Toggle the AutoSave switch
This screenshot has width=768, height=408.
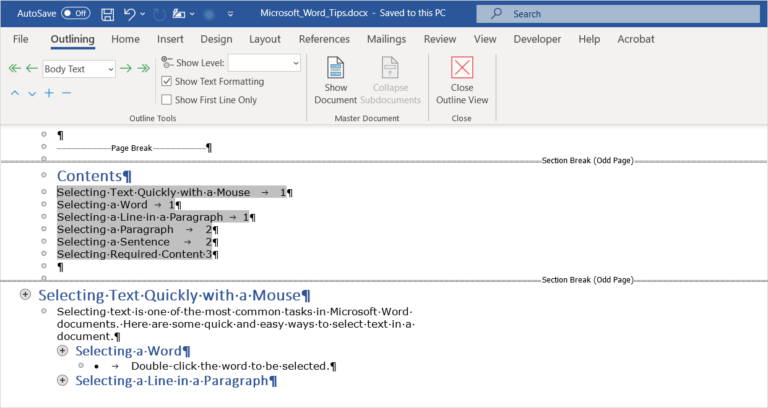click(74, 14)
